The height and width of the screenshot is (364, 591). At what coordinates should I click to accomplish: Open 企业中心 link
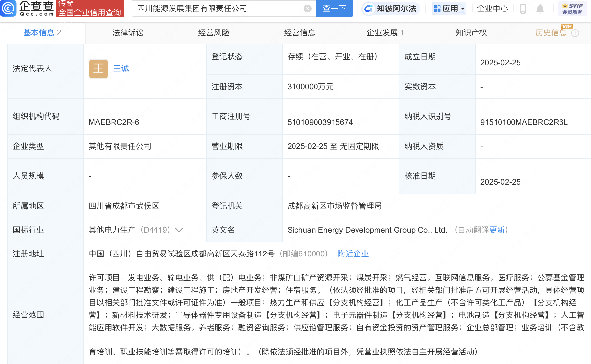point(492,9)
